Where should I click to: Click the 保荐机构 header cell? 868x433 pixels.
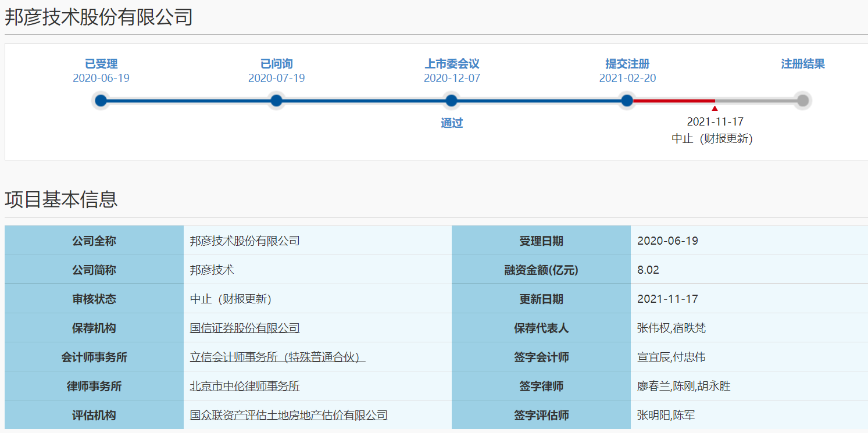[x=94, y=328]
